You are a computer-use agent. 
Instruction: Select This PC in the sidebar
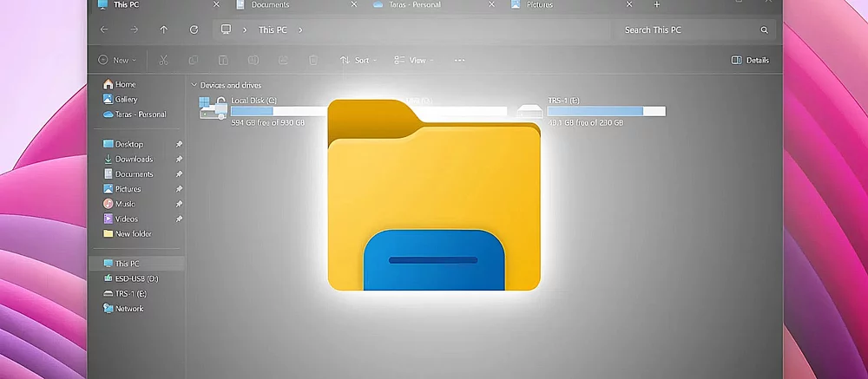click(x=137, y=264)
